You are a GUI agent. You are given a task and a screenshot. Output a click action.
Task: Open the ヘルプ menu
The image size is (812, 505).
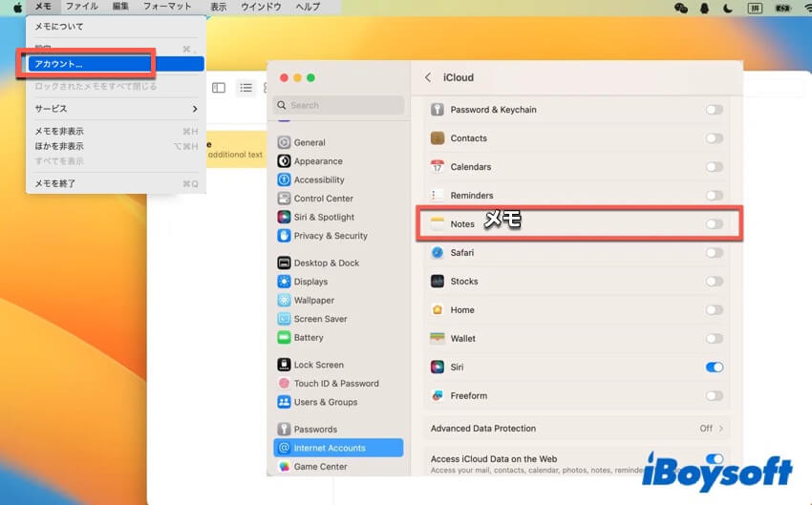coord(308,7)
